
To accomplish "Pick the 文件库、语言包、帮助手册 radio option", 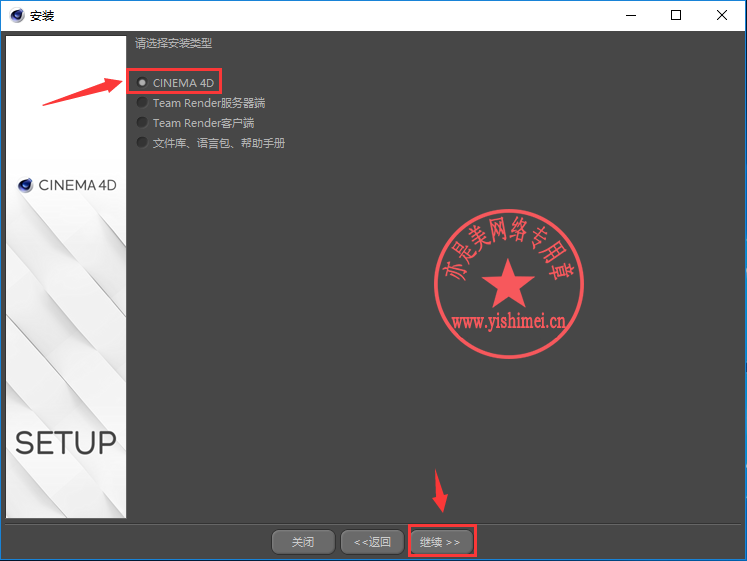I will [142, 142].
